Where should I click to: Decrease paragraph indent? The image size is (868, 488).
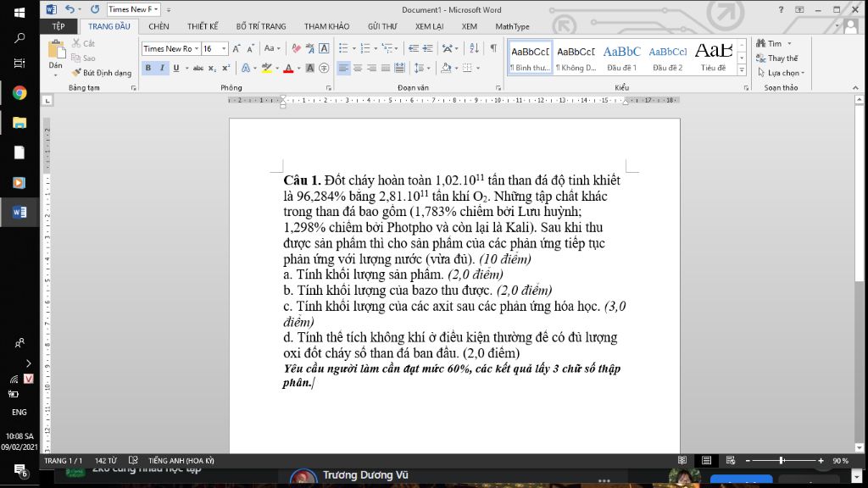pos(414,48)
